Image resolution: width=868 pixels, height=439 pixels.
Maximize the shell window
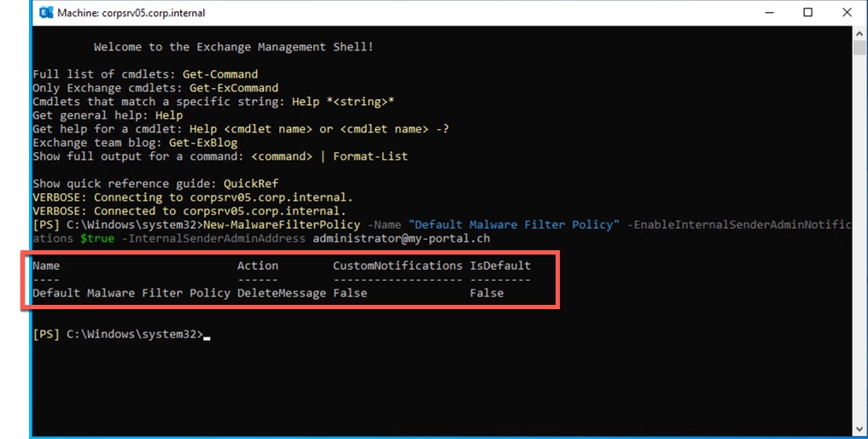point(807,13)
